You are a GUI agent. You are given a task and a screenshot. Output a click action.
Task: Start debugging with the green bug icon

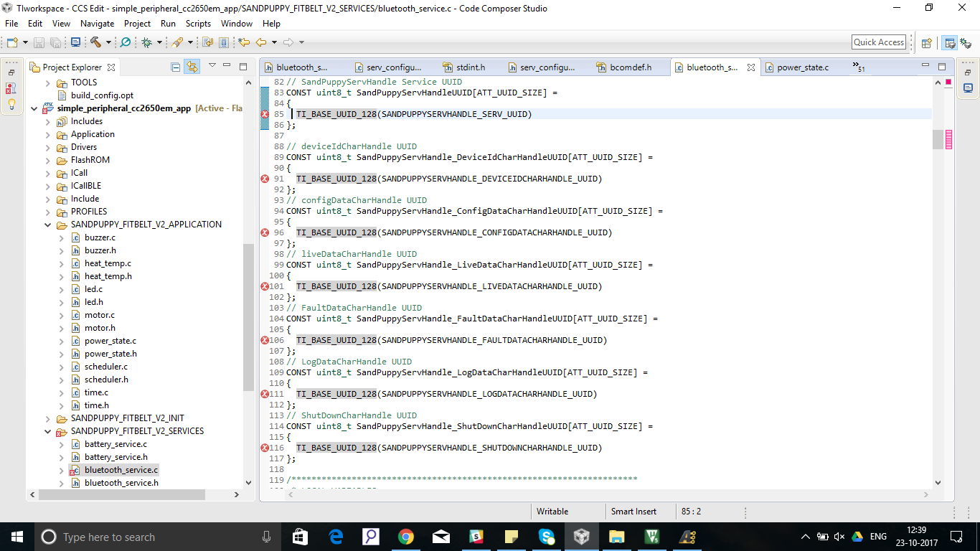146,42
